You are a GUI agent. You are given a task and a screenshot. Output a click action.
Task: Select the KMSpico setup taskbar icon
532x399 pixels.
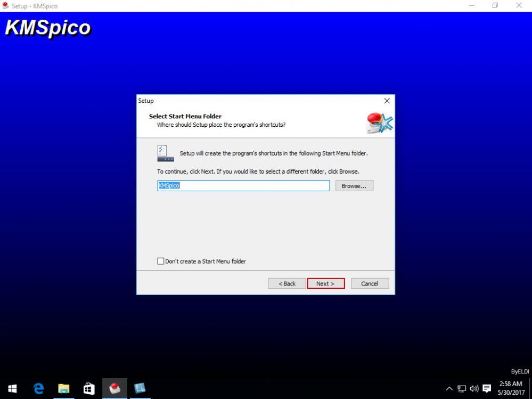click(x=114, y=388)
